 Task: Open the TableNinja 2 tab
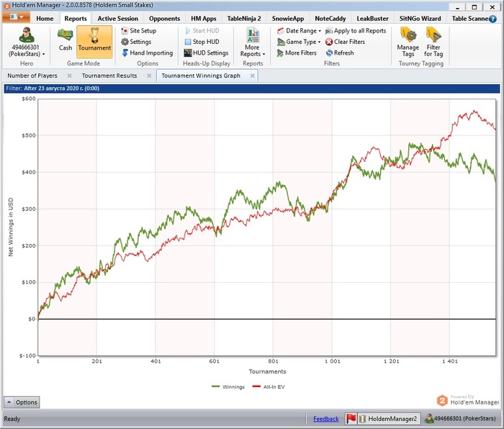(x=244, y=18)
